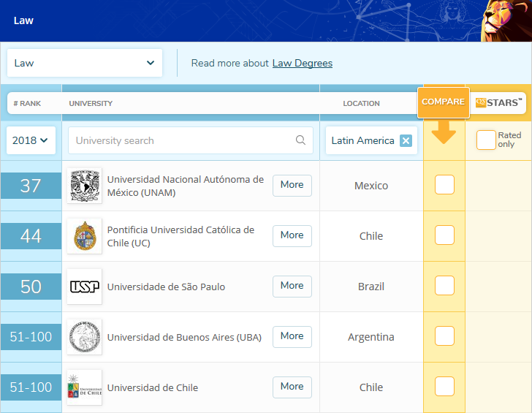Open the Law subject dropdown
Image resolution: width=532 pixels, height=413 pixels.
(x=85, y=63)
